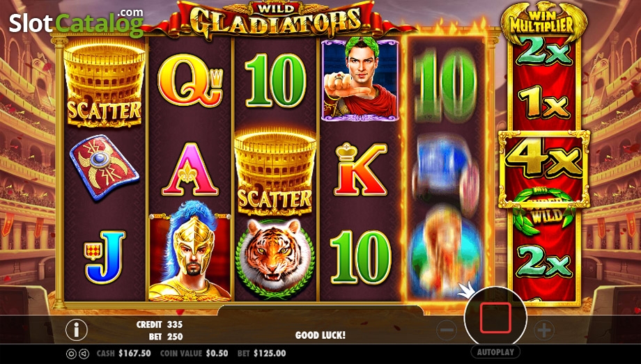Start Autoplay mode
The image size is (641, 364).
coord(495,351)
